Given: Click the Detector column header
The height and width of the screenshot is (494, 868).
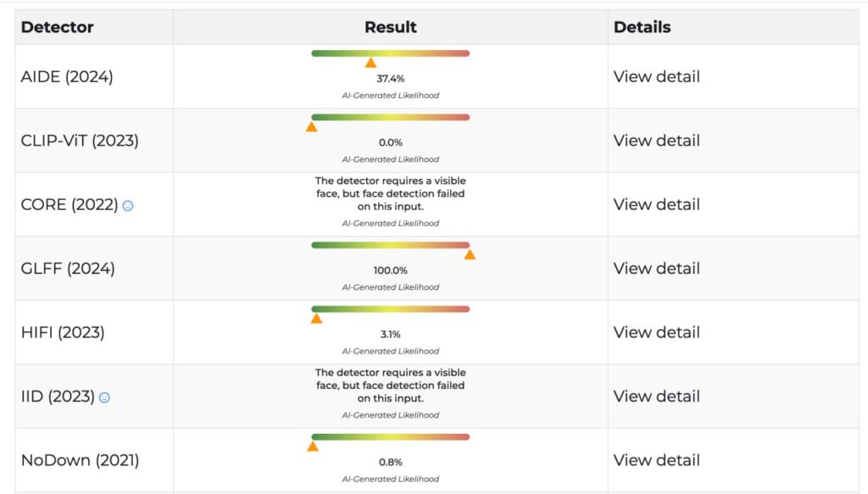Looking at the screenshot, I should [x=57, y=27].
